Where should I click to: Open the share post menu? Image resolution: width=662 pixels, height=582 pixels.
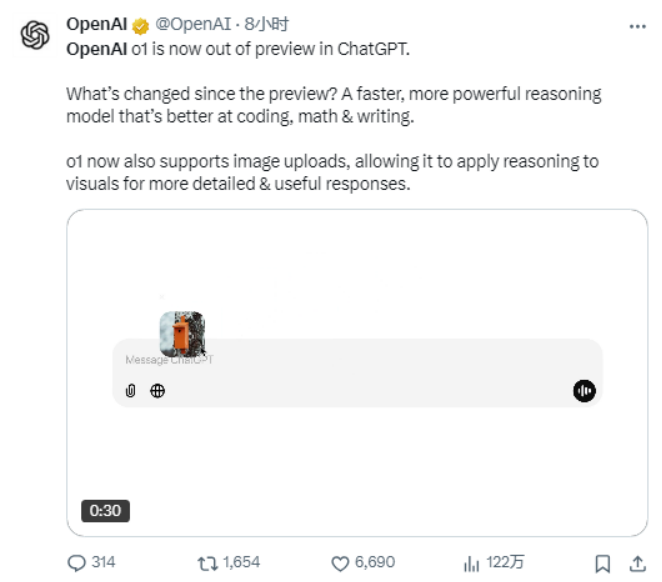(x=636, y=563)
